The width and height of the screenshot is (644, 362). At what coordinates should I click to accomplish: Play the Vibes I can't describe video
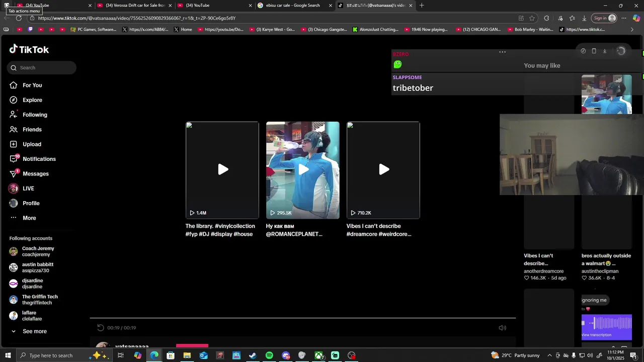point(383,170)
